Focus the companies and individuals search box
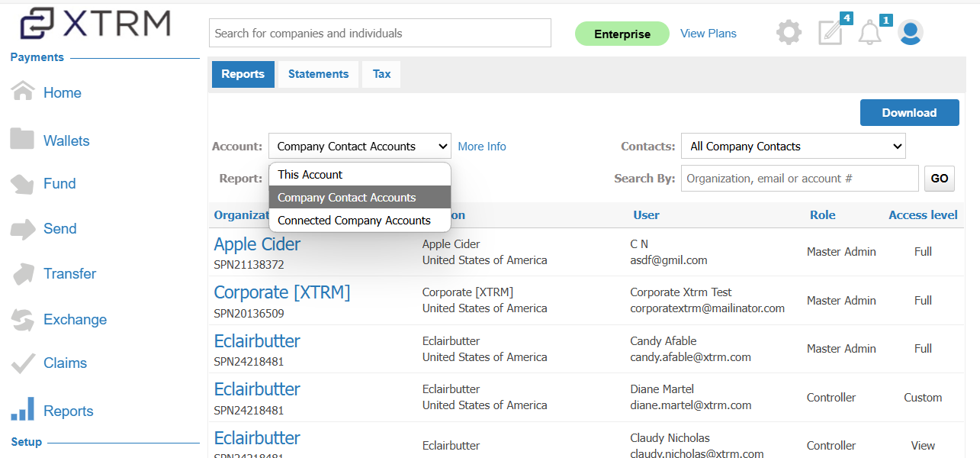The width and height of the screenshot is (980, 458). pyautogui.click(x=380, y=33)
